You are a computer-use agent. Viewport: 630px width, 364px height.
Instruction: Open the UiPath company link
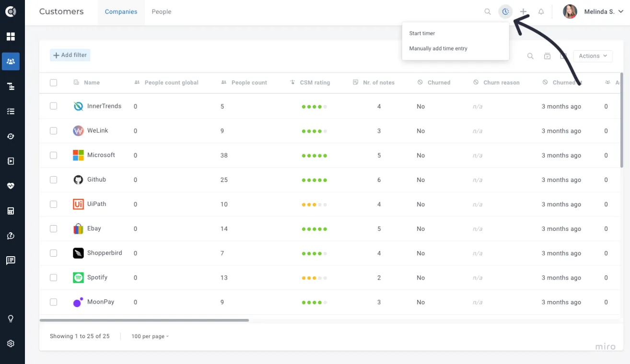97,204
